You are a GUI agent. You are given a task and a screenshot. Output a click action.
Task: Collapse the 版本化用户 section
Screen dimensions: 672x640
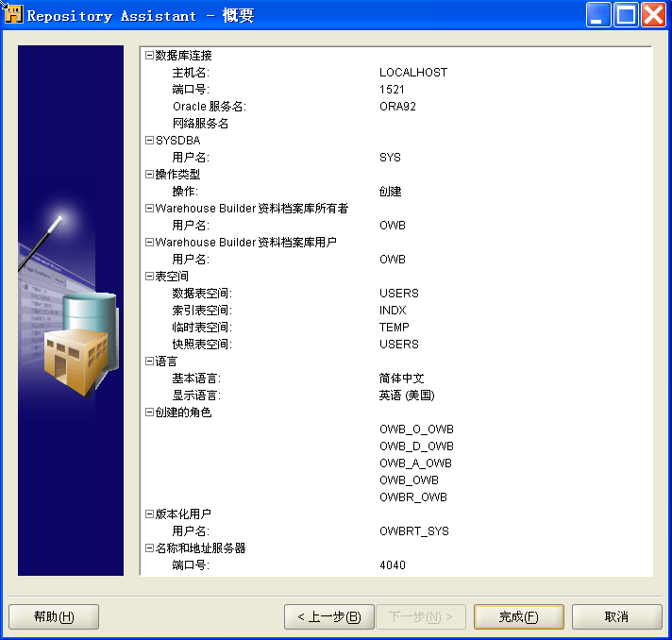pos(149,514)
